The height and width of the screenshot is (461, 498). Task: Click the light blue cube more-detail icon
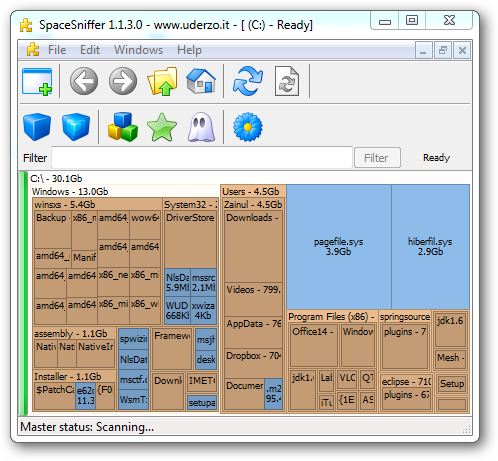pos(76,127)
